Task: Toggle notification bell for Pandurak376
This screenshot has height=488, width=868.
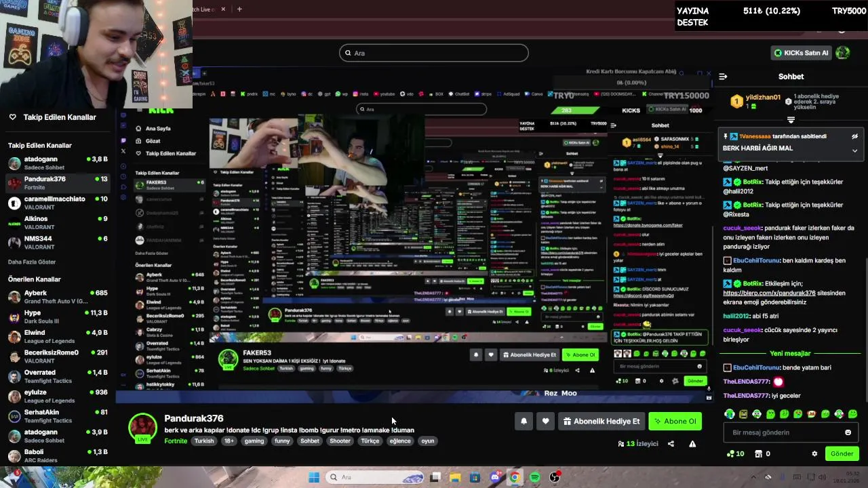Action: click(524, 421)
